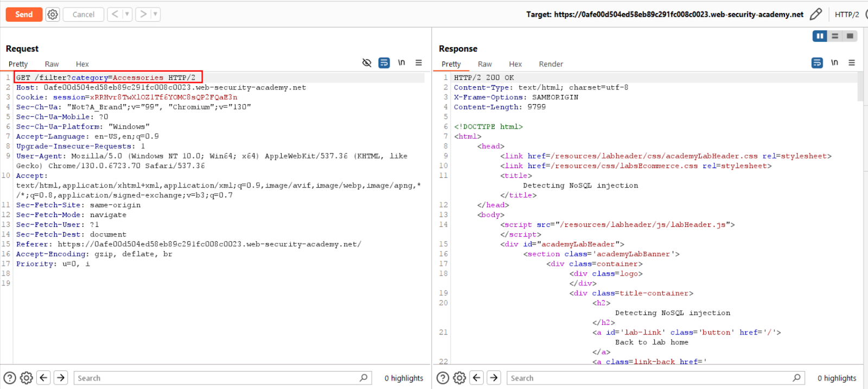The image size is (868, 389).
Task: Click Response '0 highlights' label
Action: tap(837, 378)
